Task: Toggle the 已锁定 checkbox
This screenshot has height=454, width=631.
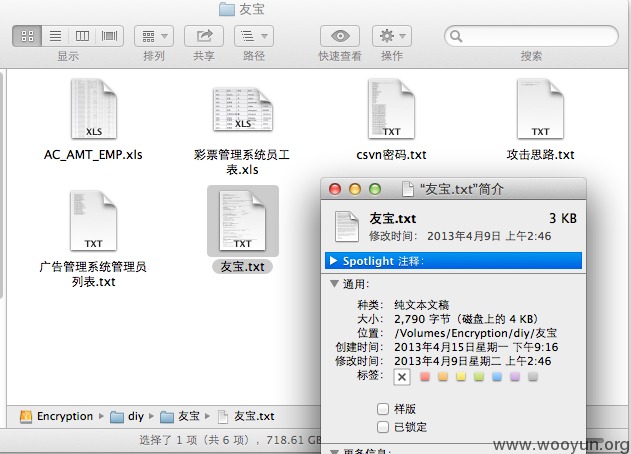Action: [383, 427]
